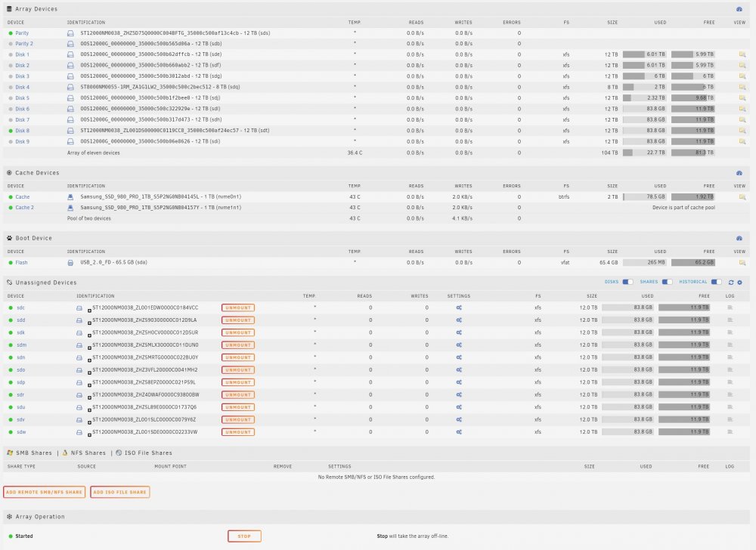Browse Disk 1 contents via view icon

[742, 54]
